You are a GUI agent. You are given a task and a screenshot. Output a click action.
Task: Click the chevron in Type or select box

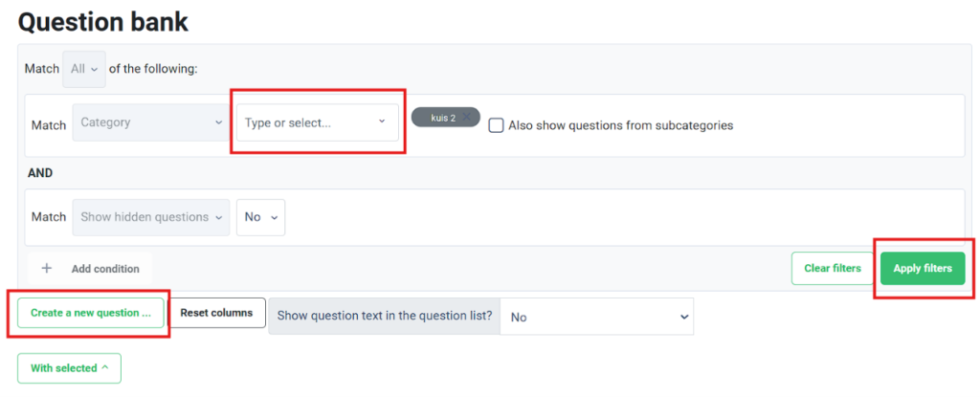click(382, 121)
